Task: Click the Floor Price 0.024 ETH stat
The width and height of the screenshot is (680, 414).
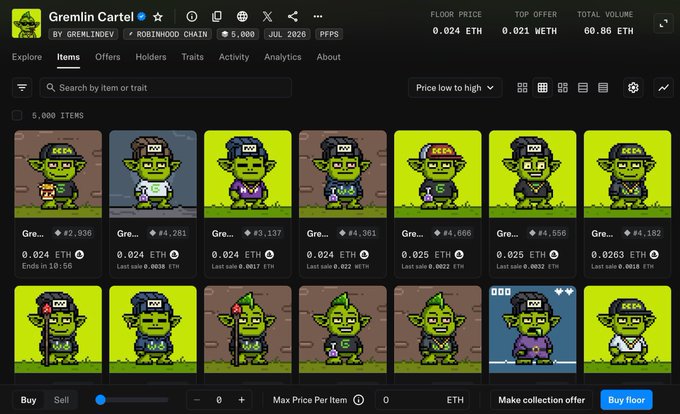Action: tap(457, 23)
